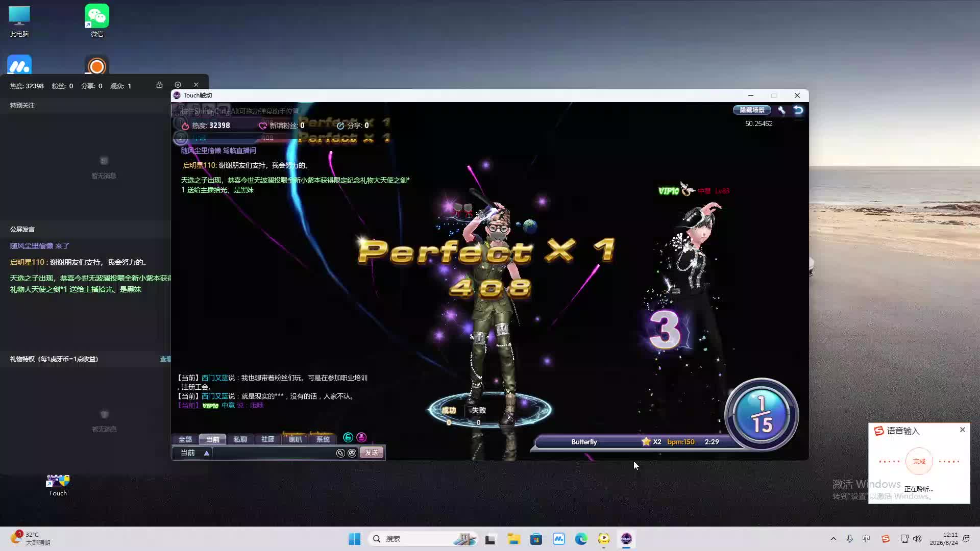Open the notification center icon
The width and height of the screenshot is (980, 551).
point(966,539)
